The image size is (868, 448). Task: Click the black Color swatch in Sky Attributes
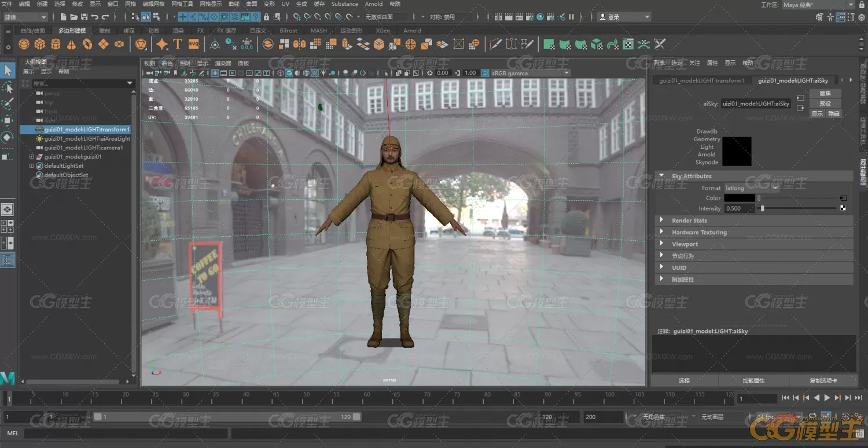pos(740,198)
